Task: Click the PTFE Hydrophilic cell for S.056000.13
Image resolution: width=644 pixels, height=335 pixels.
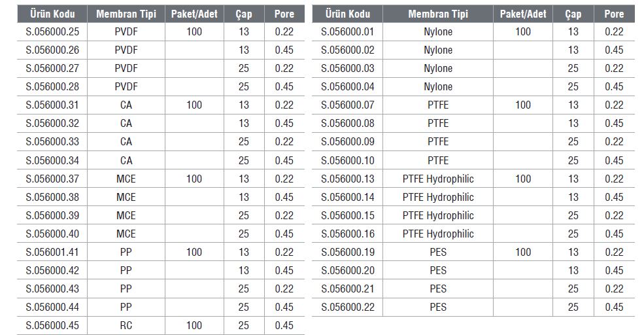Action: 438,179
